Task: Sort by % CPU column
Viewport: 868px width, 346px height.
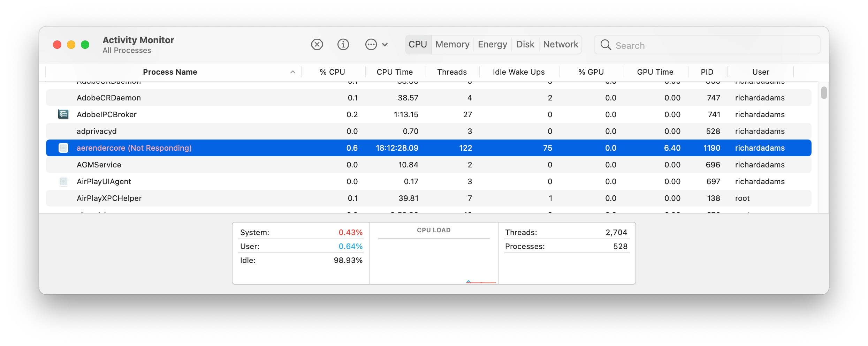Action: click(x=332, y=72)
